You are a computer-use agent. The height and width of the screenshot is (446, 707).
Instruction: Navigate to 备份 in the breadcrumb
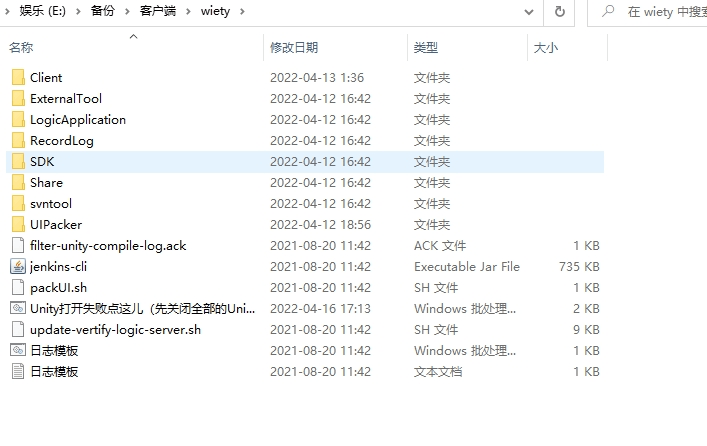click(x=103, y=11)
